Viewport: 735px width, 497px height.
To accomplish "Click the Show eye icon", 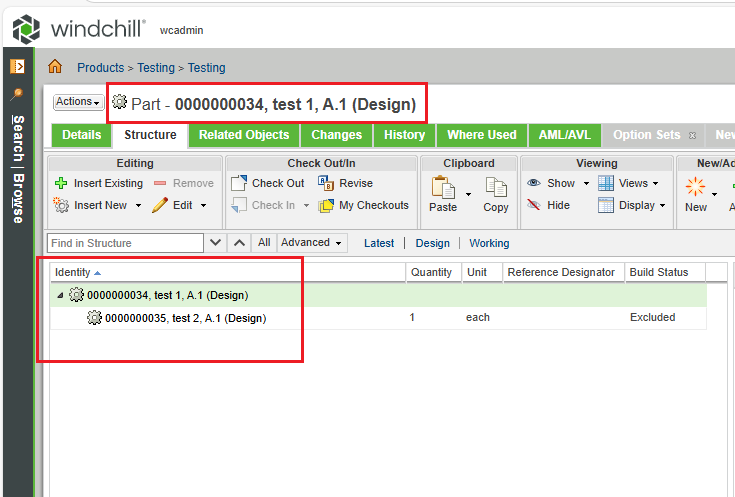I will click(x=534, y=183).
